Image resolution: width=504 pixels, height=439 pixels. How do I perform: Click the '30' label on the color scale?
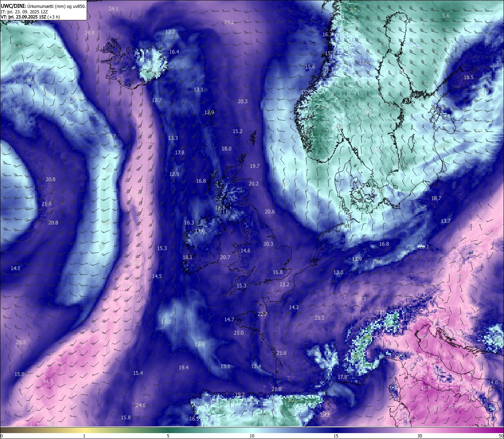(420, 436)
